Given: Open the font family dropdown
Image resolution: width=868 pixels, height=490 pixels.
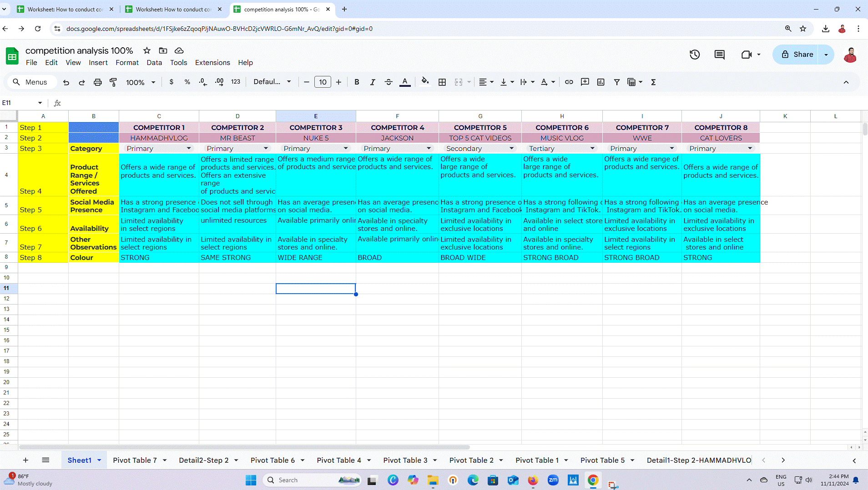Looking at the screenshot, I should pos(272,82).
